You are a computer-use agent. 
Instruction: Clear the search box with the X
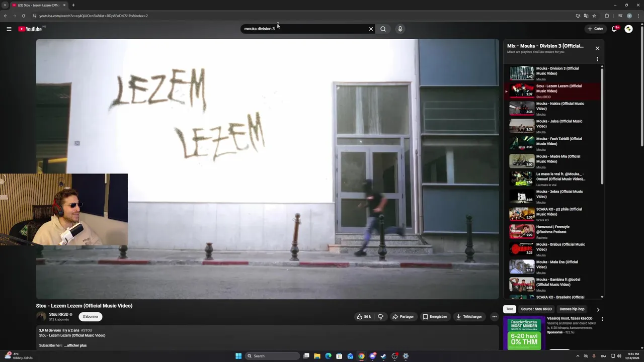tap(371, 29)
